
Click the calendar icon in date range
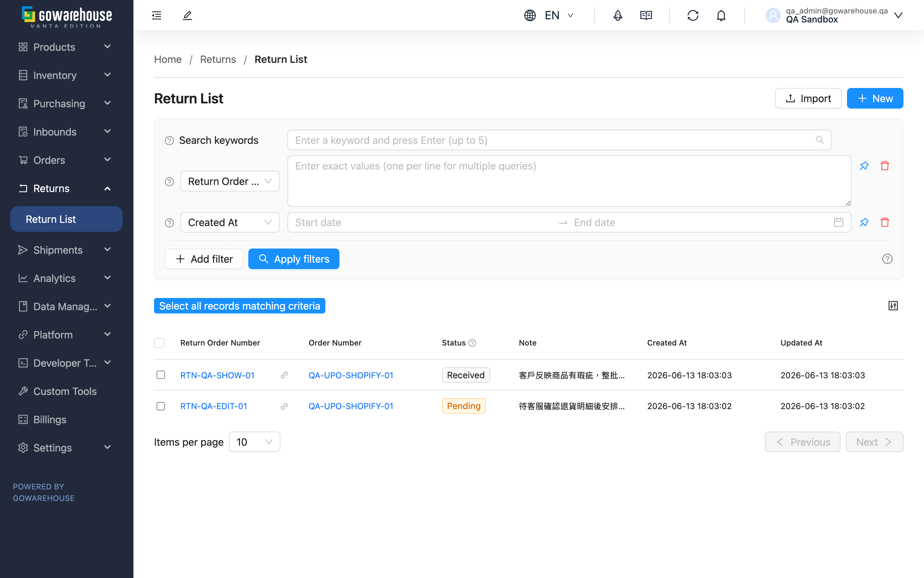pos(838,222)
